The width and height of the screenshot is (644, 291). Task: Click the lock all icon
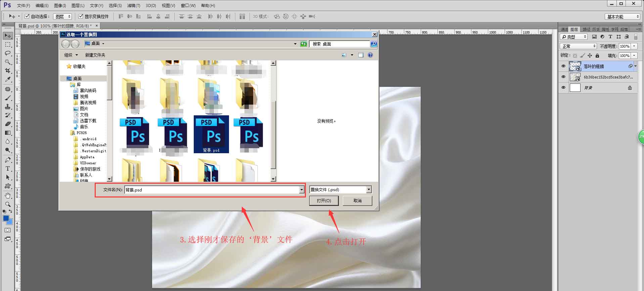(597, 56)
